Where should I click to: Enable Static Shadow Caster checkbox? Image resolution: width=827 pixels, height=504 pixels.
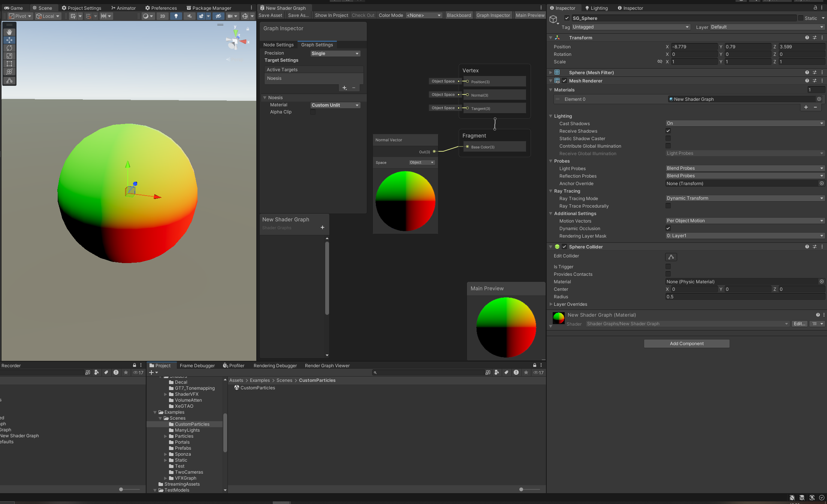click(x=668, y=138)
